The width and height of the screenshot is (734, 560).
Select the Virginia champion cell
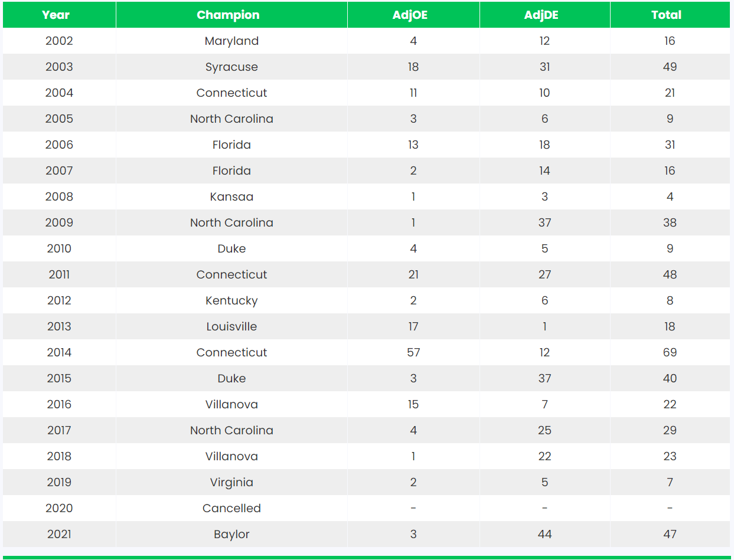coord(231,482)
